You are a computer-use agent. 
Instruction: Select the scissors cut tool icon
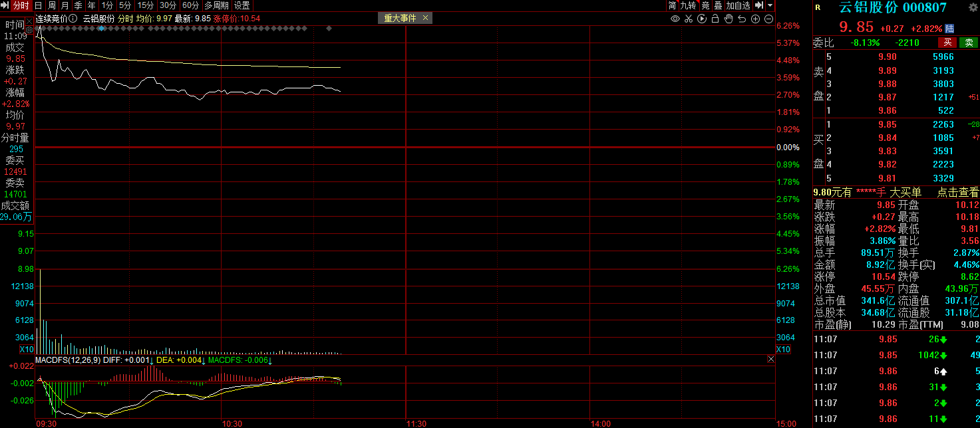689,19
